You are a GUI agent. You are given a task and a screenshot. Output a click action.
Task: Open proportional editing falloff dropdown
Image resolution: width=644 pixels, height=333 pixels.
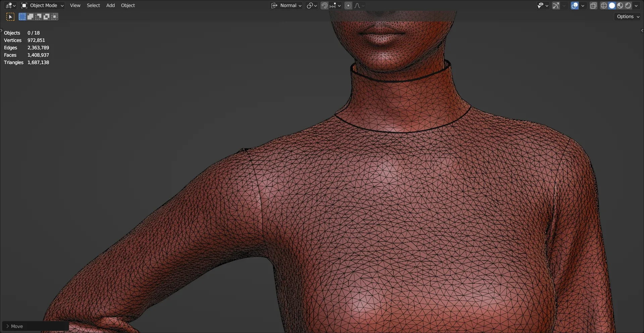coord(359,5)
